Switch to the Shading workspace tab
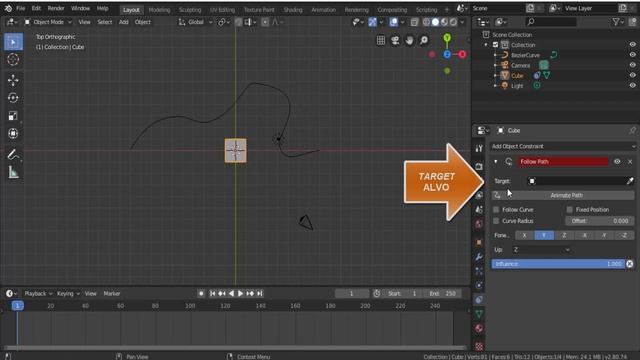Viewport: 640px width, 360px height. coord(293,9)
